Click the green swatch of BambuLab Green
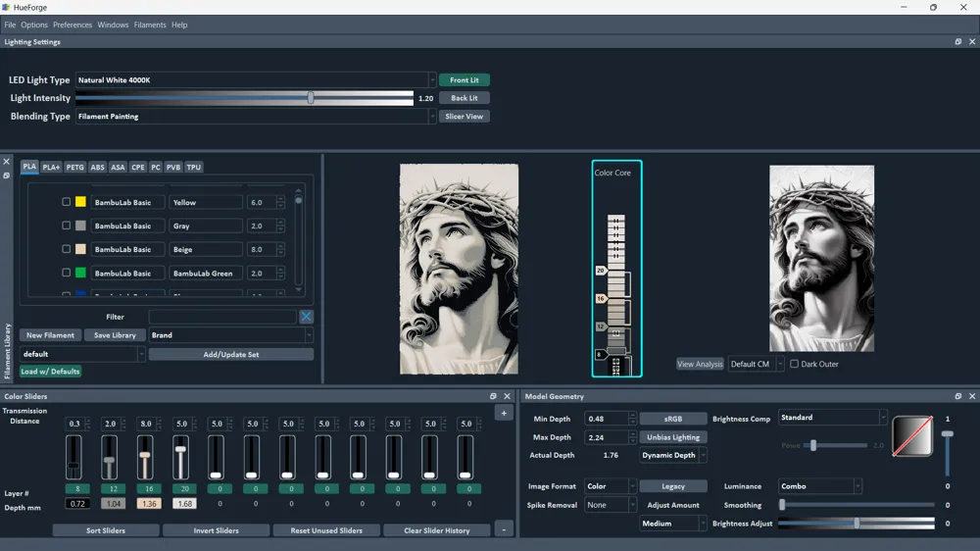The width and height of the screenshot is (980, 551). (x=80, y=273)
